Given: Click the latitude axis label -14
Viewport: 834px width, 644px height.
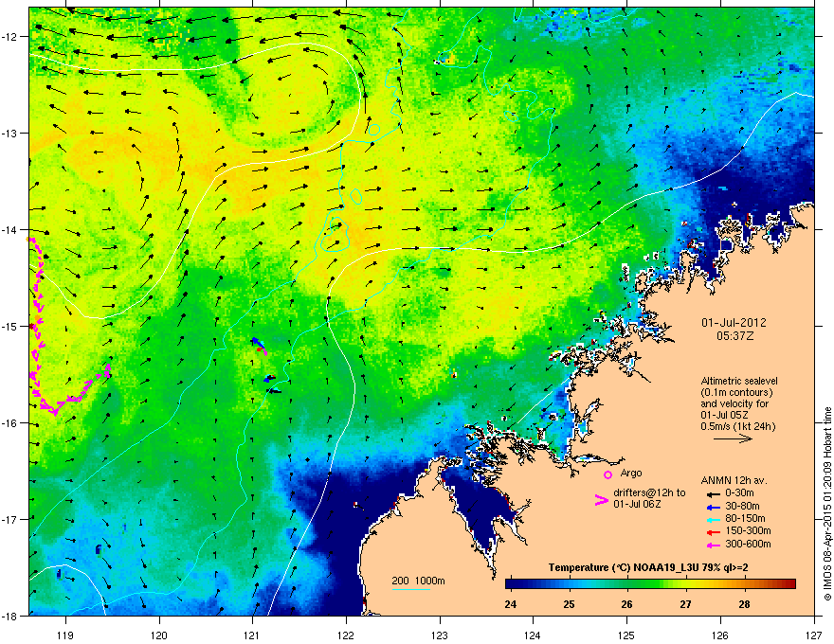Looking at the screenshot, I should (x=9, y=229).
